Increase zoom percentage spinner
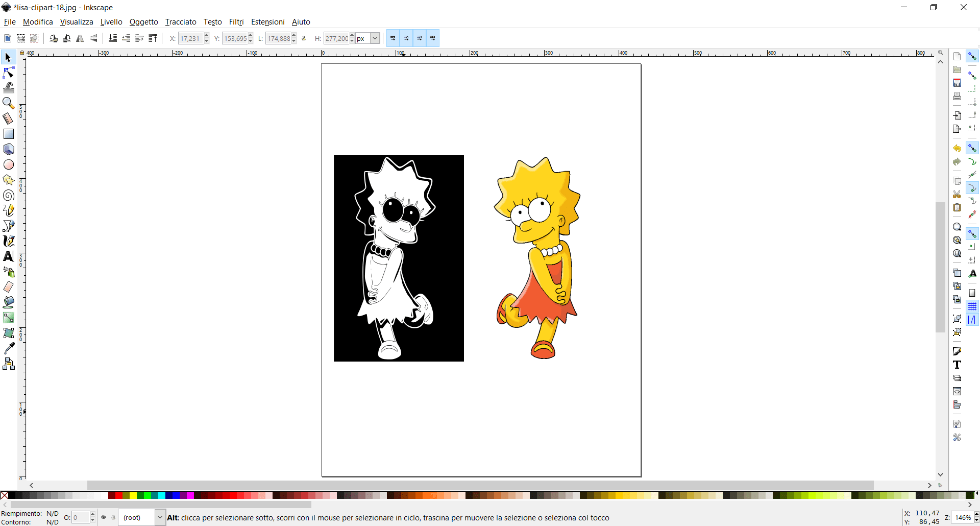This screenshot has height=526, width=980. [x=976, y=515]
